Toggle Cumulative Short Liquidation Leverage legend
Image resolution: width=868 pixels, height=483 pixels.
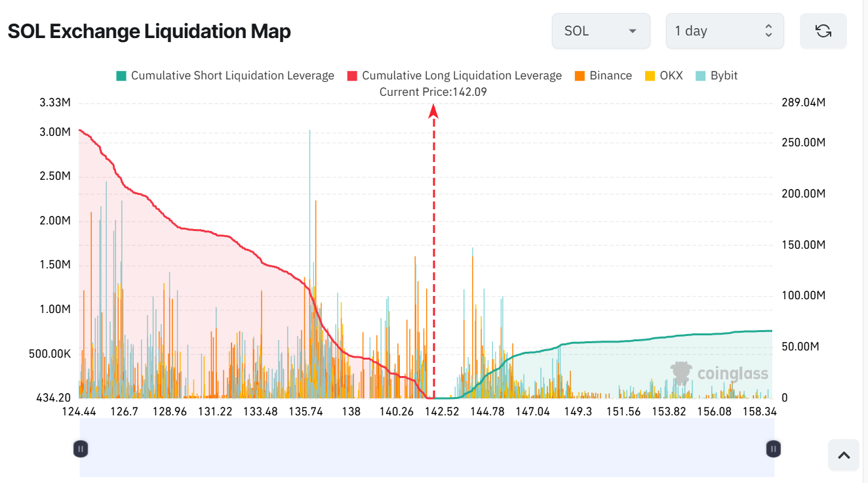(226, 75)
